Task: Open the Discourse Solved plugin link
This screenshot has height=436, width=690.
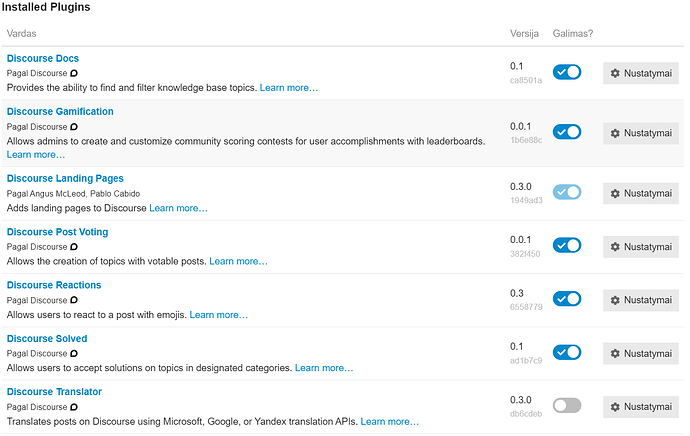Action: (47, 339)
